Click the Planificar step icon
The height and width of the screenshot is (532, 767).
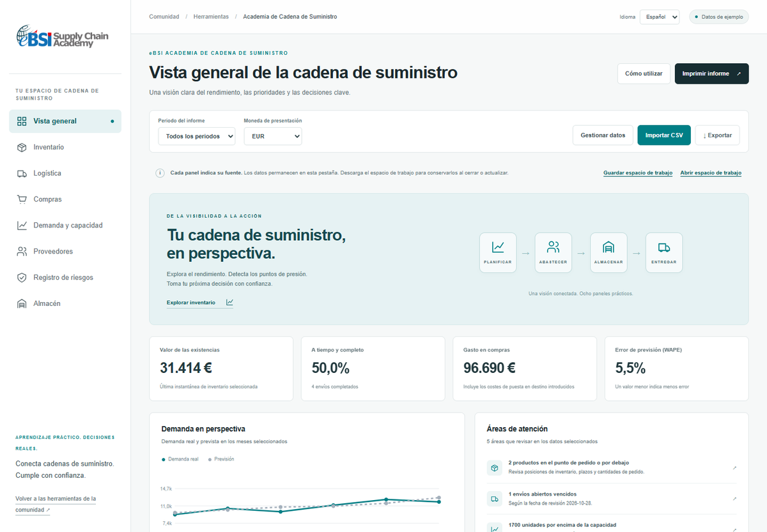pyautogui.click(x=498, y=247)
